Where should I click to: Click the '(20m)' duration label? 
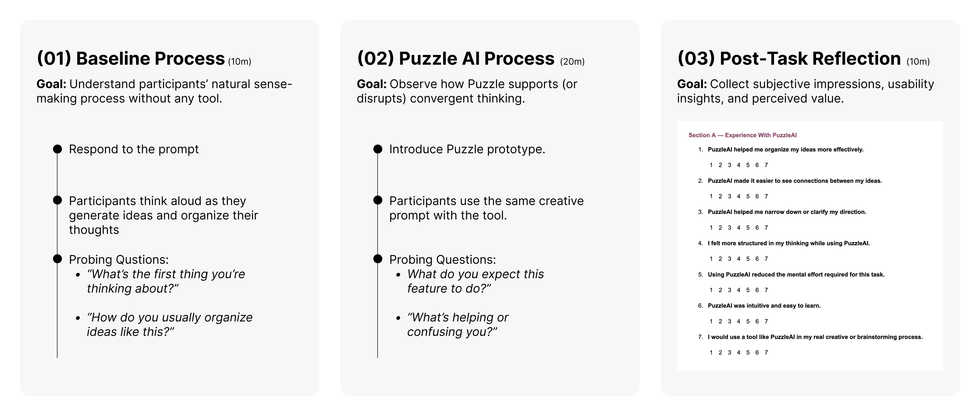[x=572, y=62]
